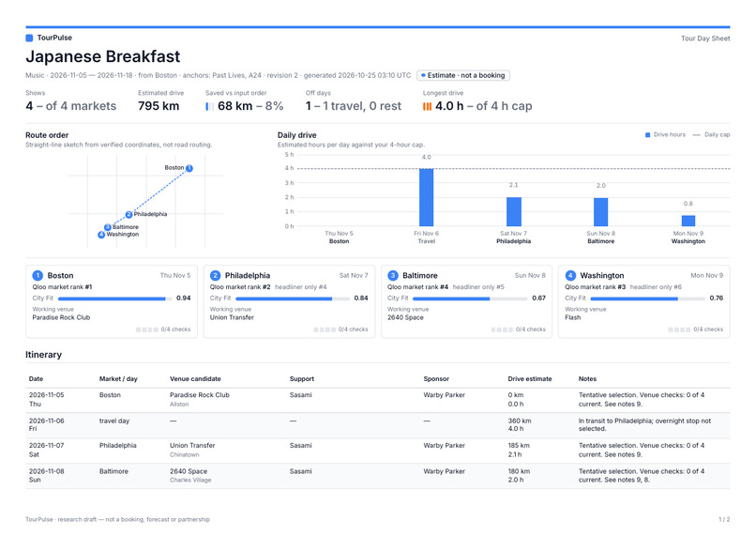Screen dimensions: 756x535
Task: Click 'Paradise Rock Club' in itinerary table
Action: [200, 394]
